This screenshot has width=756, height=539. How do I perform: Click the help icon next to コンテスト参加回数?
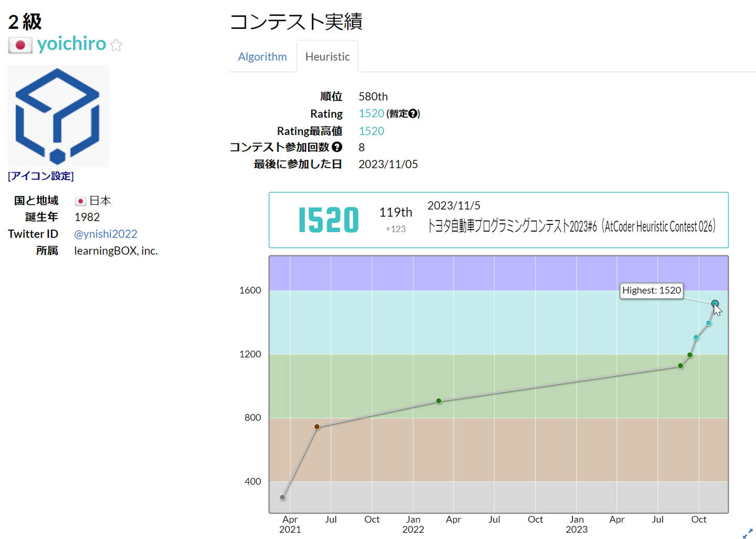(x=337, y=147)
